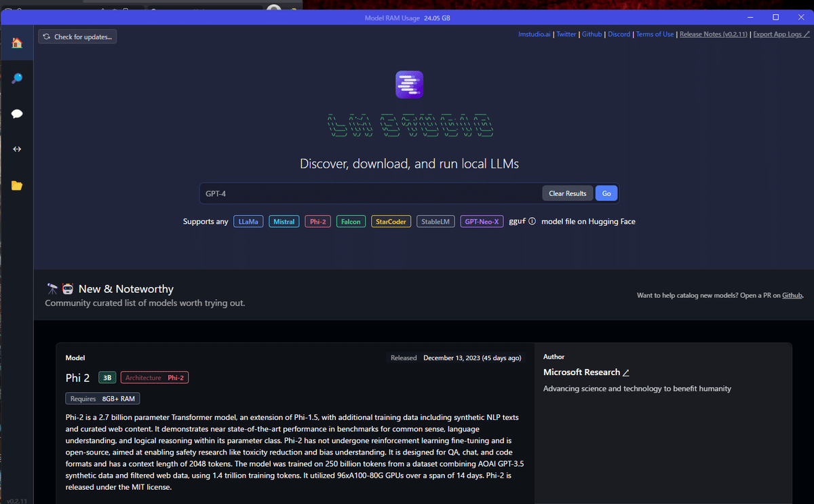Click the gguf info circle icon
This screenshot has width=814, height=504.
click(532, 221)
